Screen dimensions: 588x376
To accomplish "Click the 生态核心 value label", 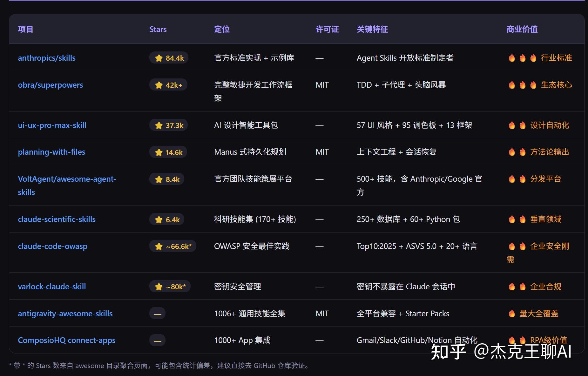I will tap(556, 85).
